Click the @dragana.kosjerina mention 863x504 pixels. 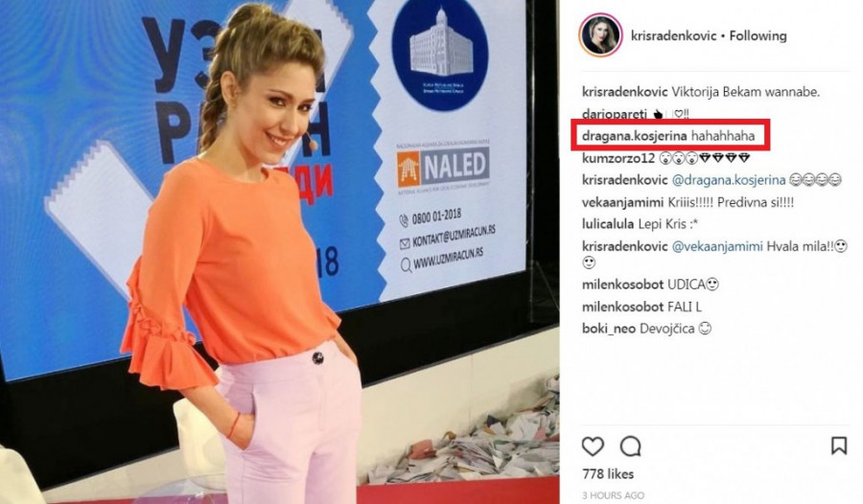(728, 180)
